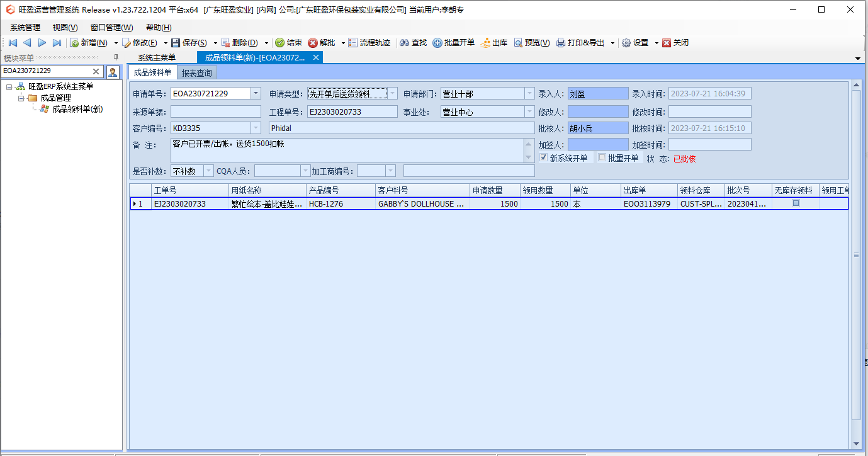This screenshot has width=868, height=456.
Task: Open the 是否补数 dropdown arrow
Action: [209, 171]
